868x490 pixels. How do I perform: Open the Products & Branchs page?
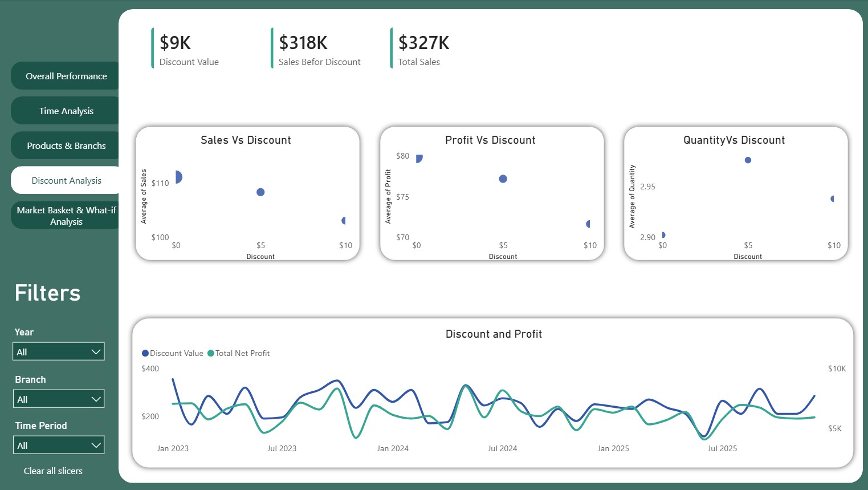66,145
